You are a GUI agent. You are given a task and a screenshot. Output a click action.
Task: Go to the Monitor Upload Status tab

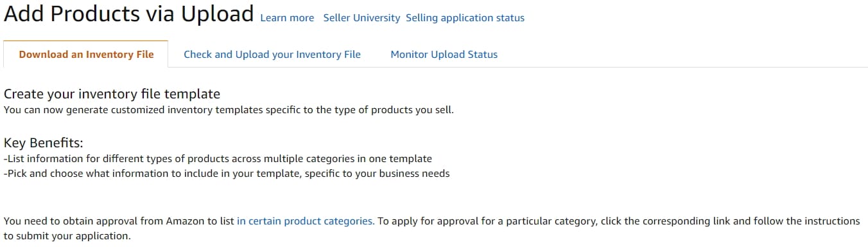(x=444, y=54)
